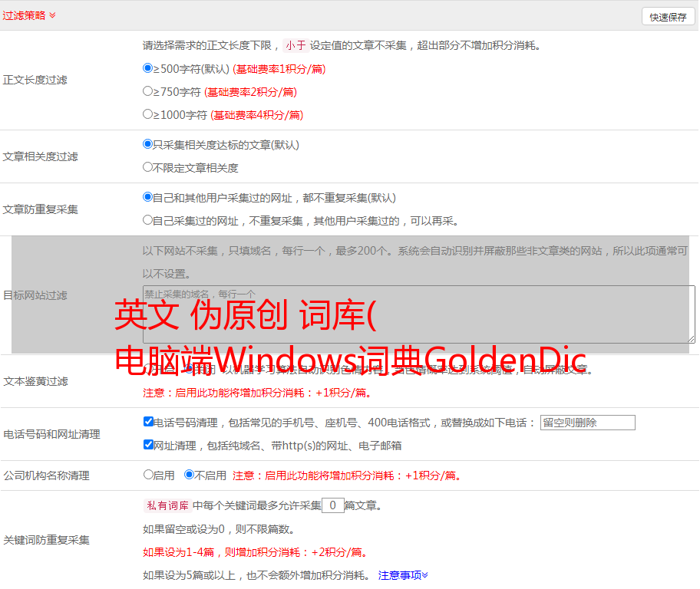This screenshot has width=700, height=589.
Task: Click the text 如果留空或设为0，则不限篇数。
Action: pyautogui.click(x=219, y=529)
